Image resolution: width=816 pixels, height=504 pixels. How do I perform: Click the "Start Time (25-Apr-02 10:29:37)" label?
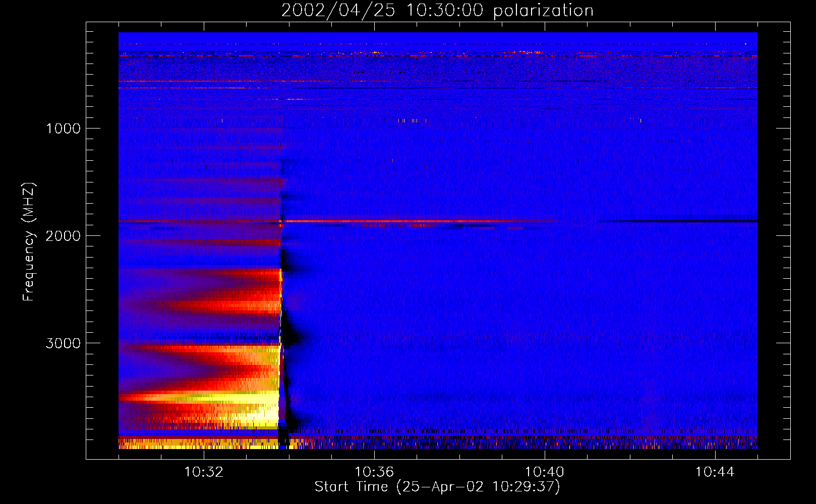[437, 487]
